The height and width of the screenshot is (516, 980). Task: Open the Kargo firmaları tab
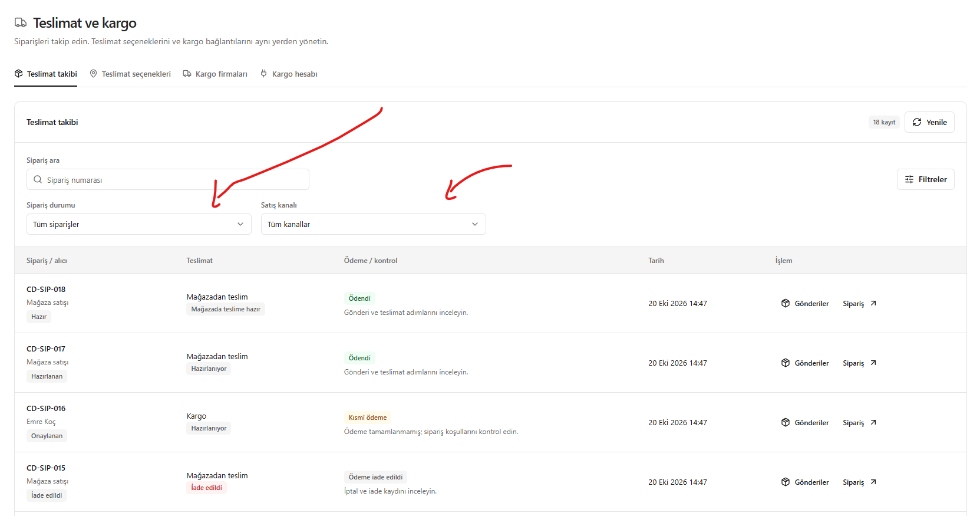click(x=215, y=74)
